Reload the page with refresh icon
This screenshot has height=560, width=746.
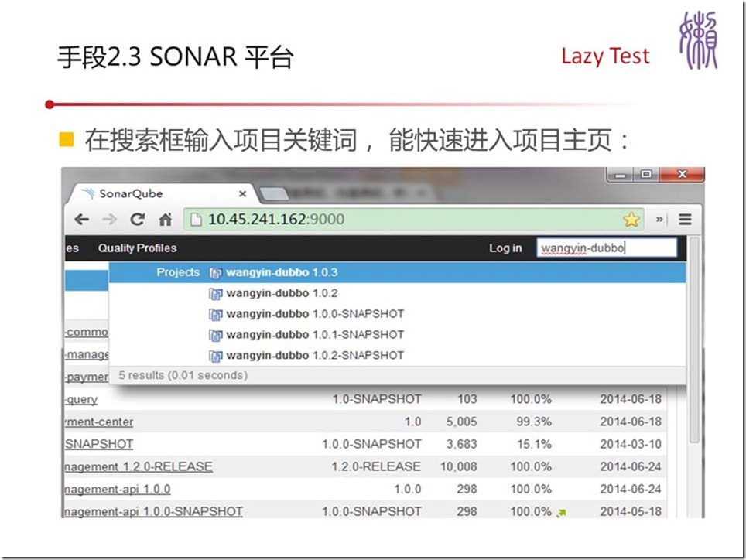[138, 219]
